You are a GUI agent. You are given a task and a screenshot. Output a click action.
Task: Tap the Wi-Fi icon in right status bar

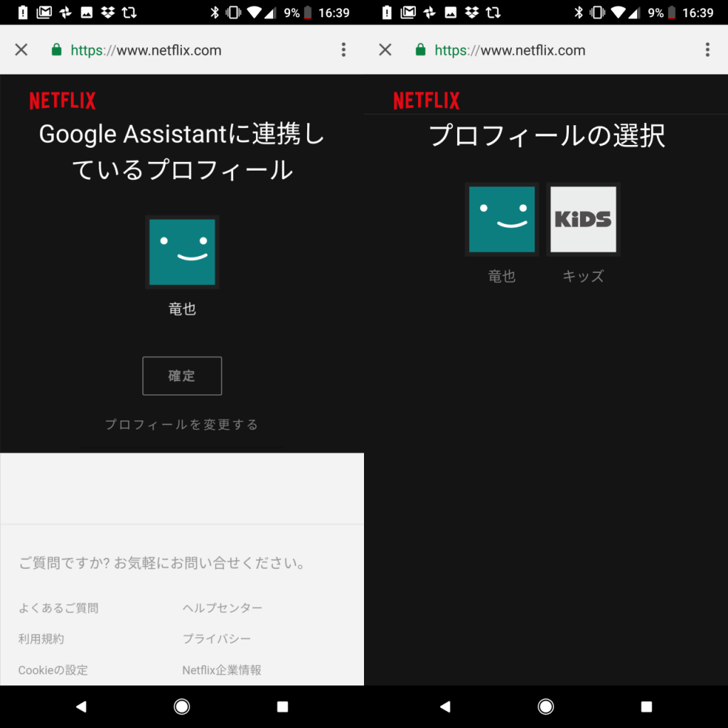tap(619, 12)
